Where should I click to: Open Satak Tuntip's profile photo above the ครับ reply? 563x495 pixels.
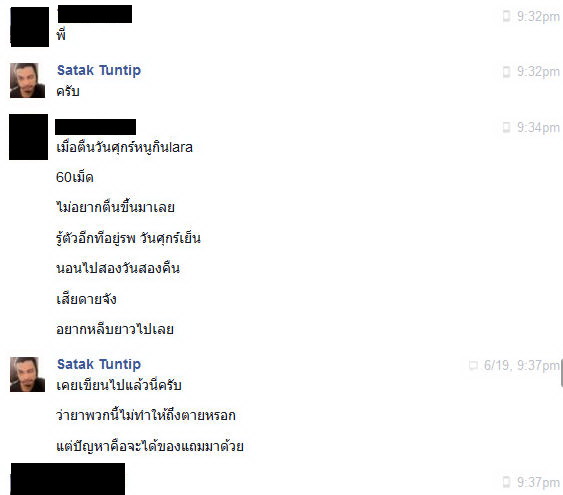coord(27,80)
